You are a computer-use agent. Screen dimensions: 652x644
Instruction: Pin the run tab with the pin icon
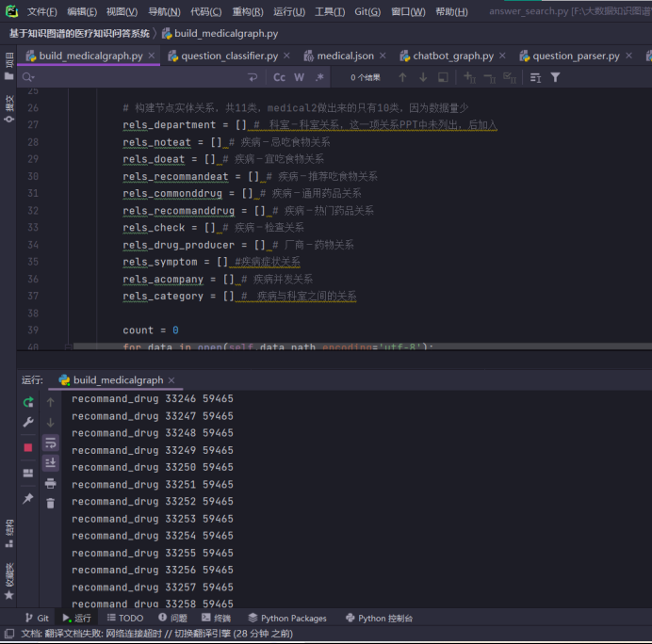tap(28, 498)
